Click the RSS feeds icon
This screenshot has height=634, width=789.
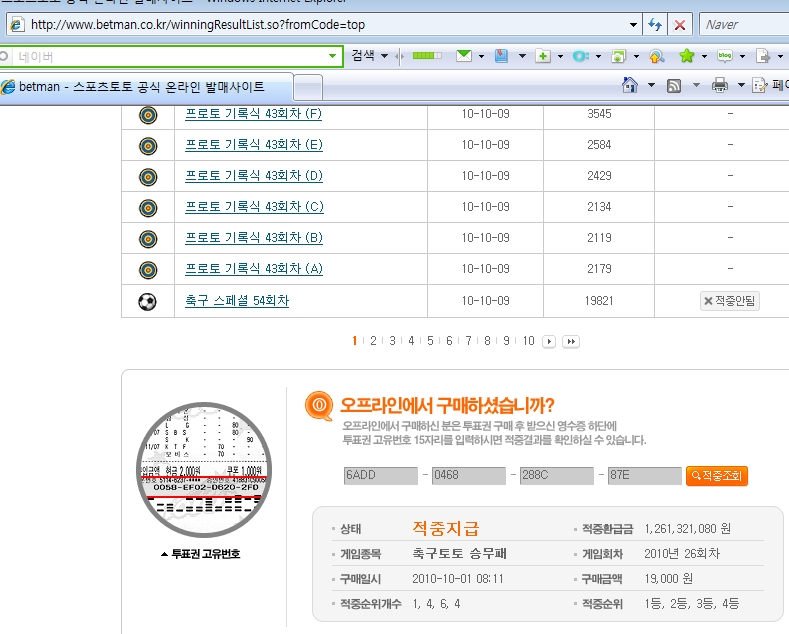tap(674, 85)
